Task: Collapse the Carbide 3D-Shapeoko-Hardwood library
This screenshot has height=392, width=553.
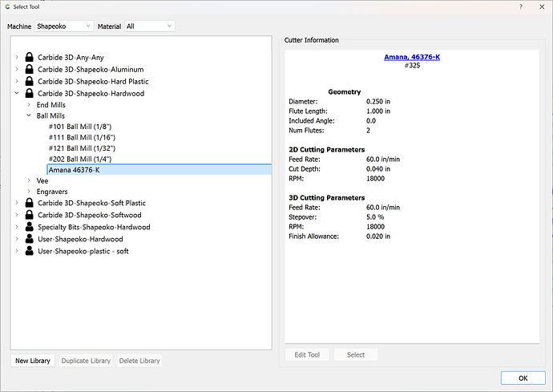Action: point(17,93)
